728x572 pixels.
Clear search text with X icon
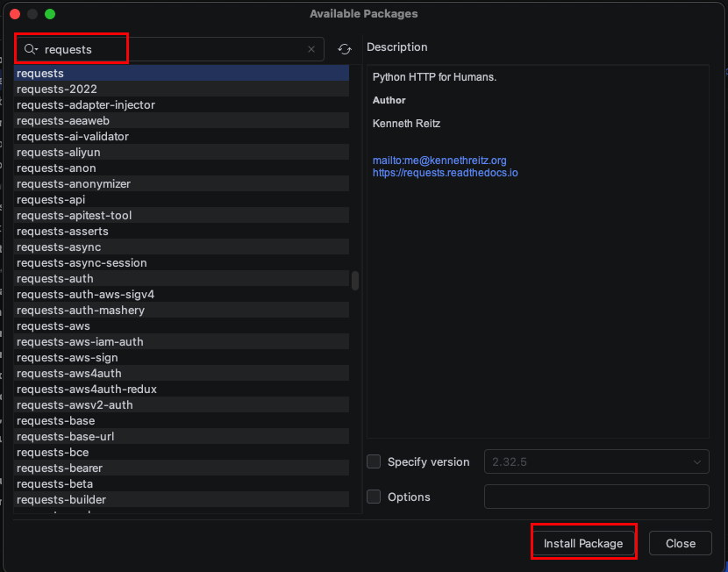(x=310, y=49)
